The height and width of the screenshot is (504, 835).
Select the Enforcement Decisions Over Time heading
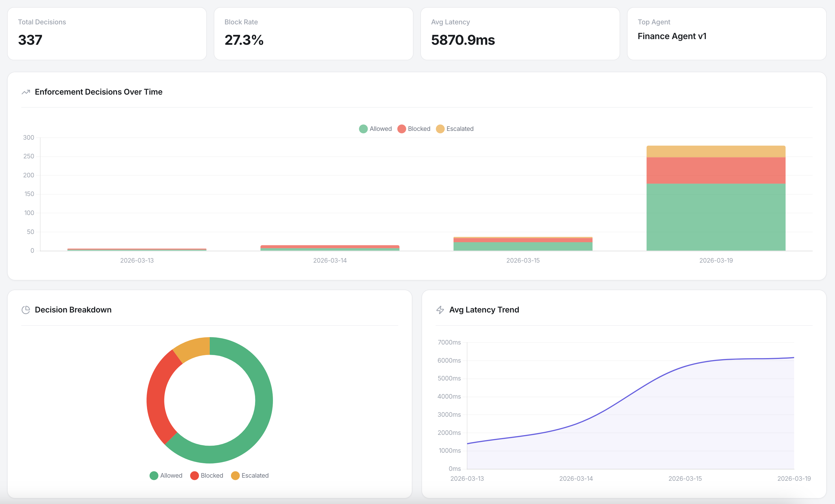point(99,92)
